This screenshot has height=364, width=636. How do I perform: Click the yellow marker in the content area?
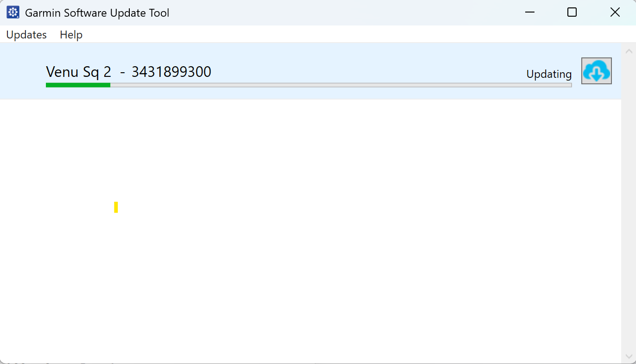pyautogui.click(x=116, y=207)
